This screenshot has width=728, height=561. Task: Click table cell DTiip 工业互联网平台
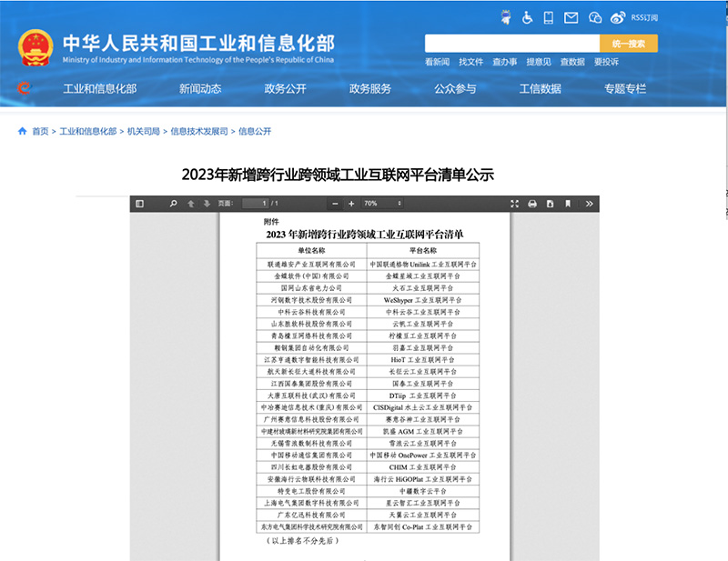pos(423,396)
